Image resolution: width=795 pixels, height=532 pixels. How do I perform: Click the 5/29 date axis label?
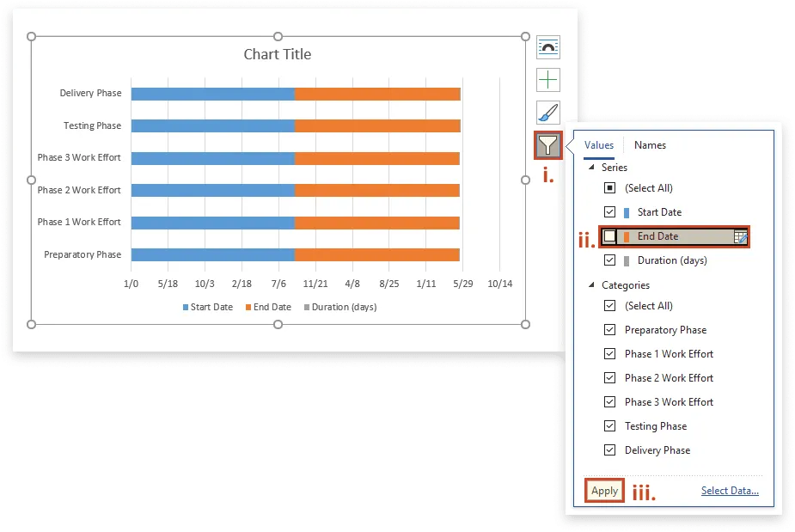[463, 284]
